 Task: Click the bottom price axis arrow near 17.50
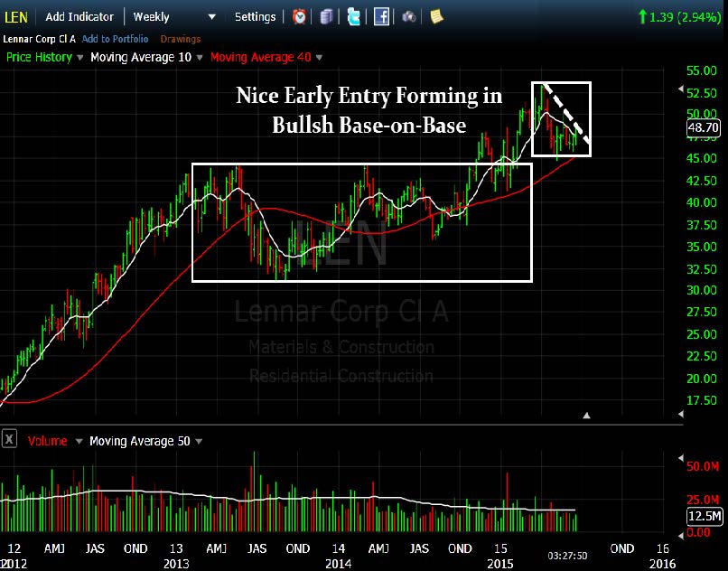tap(681, 414)
